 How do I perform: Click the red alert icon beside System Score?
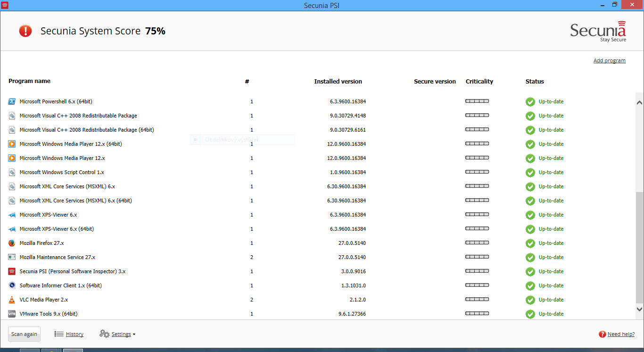pyautogui.click(x=25, y=31)
